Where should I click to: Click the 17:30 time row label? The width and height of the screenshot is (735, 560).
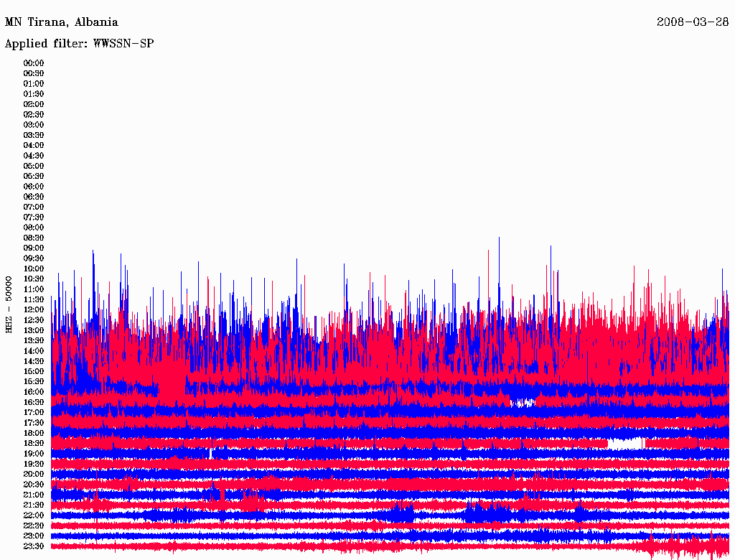tap(34, 423)
